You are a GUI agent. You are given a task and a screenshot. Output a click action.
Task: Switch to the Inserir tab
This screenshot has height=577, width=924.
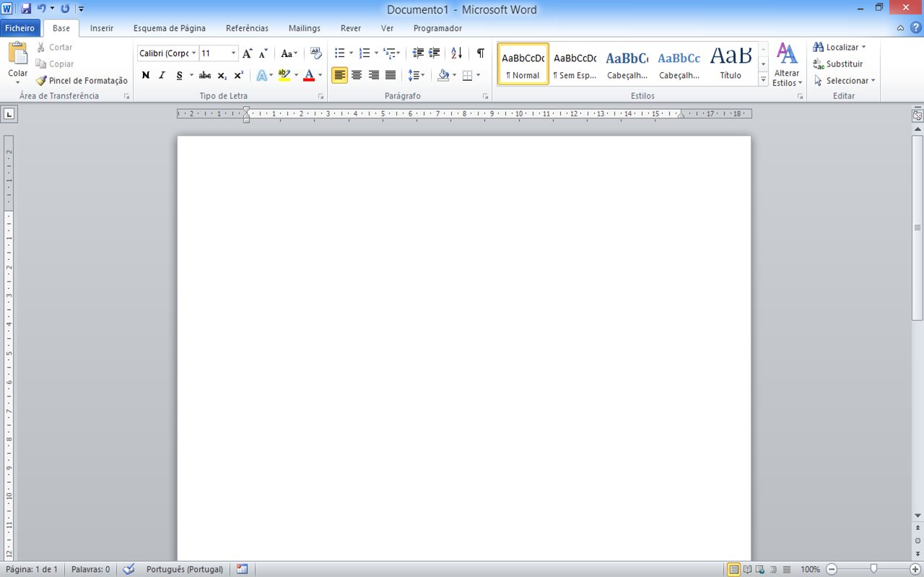click(x=102, y=28)
